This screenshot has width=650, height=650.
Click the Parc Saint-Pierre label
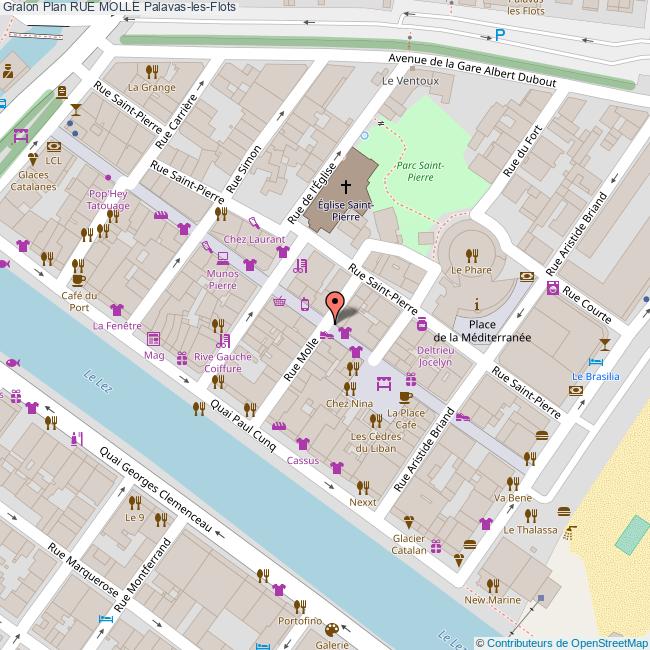[420, 171]
